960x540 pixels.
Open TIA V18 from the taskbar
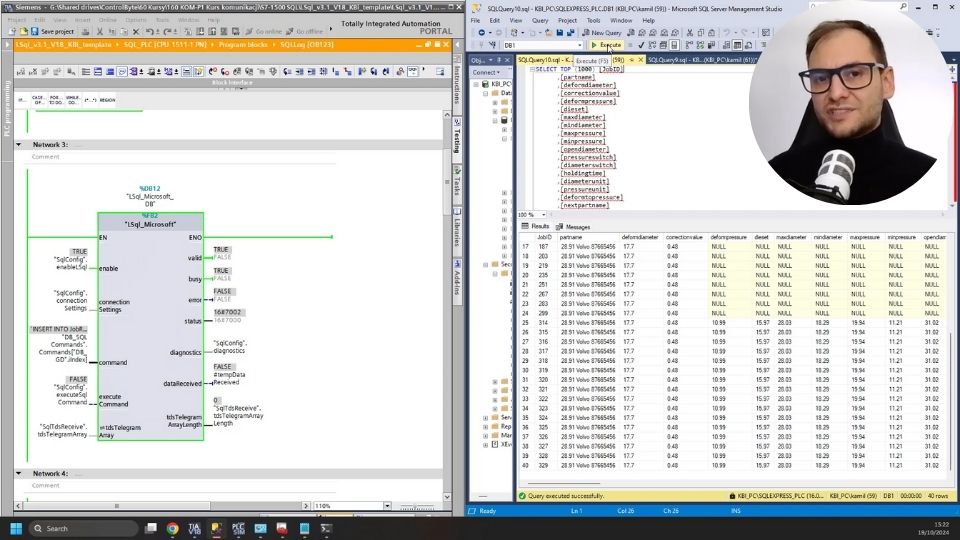[x=194, y=528]
